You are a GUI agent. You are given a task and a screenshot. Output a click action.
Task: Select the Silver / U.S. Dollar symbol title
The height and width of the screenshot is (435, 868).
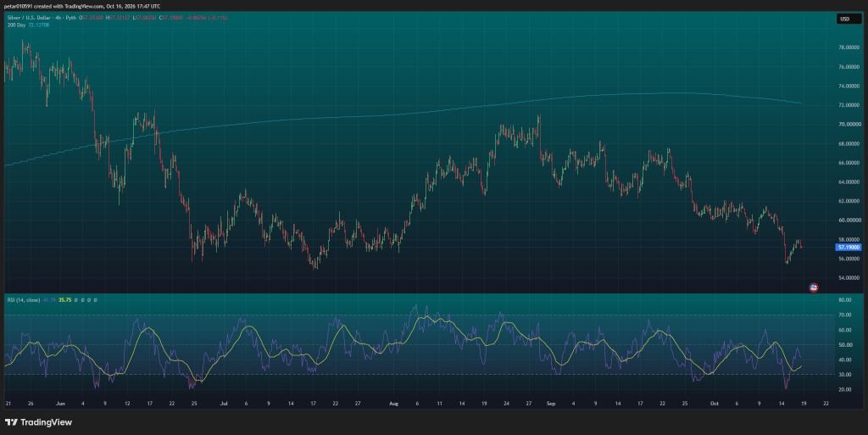coord(27,18)
